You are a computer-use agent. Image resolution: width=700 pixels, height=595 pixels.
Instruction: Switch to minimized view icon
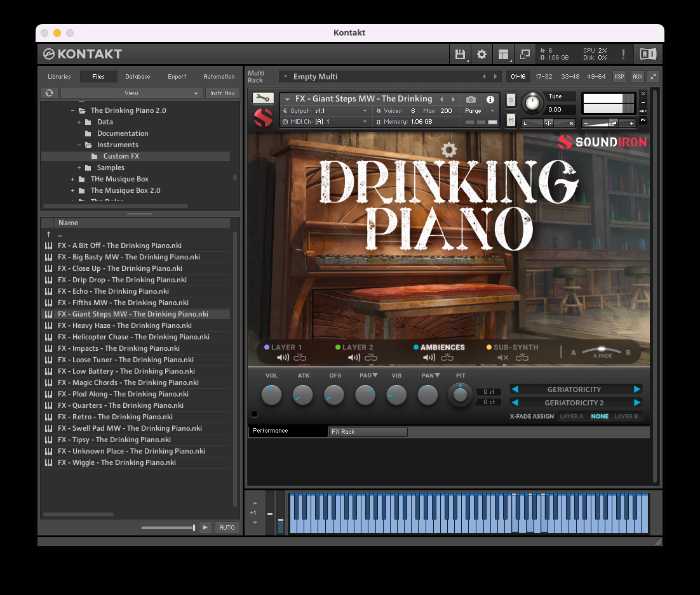pyautogui.click(x=525, y=54)
